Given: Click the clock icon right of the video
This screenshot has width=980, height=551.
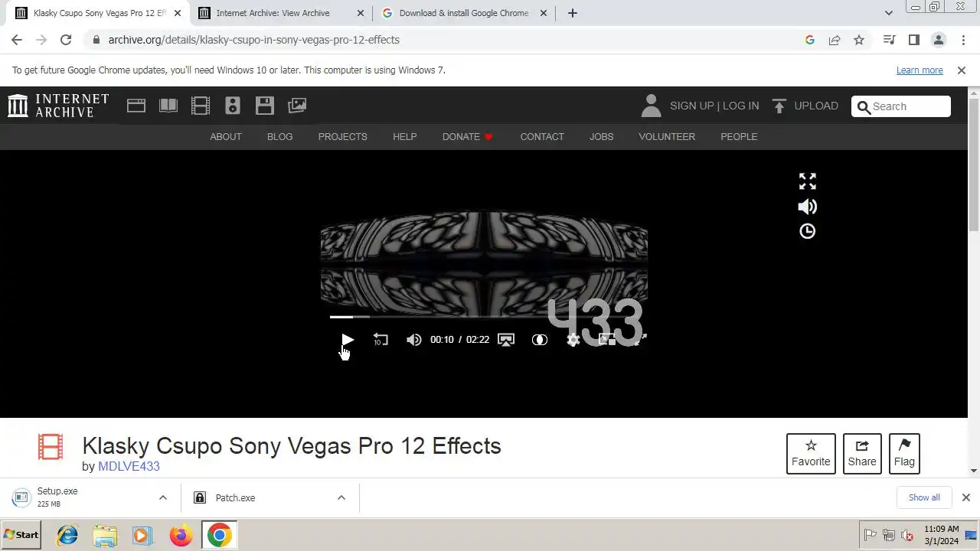Looking at the screenshot, I should tap(808, 231).
